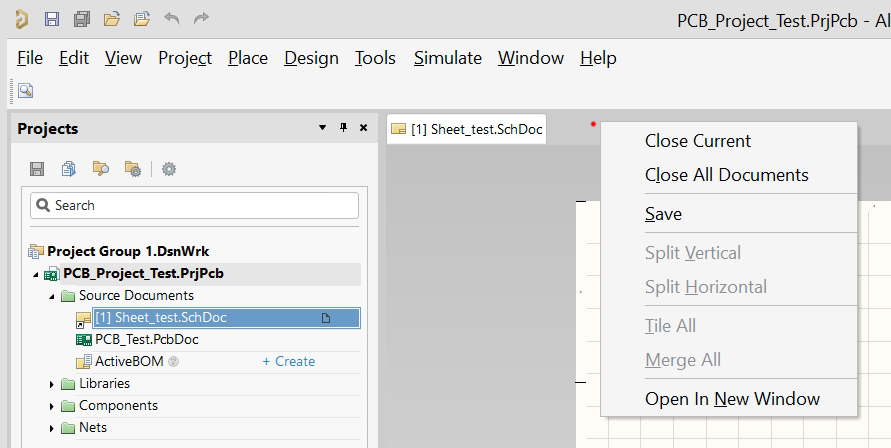The height and width of the screenshot is (448, 891).
Task: Click the Sheet_test.SchDoc schematic file icon
Action: [x=84, y=319]
